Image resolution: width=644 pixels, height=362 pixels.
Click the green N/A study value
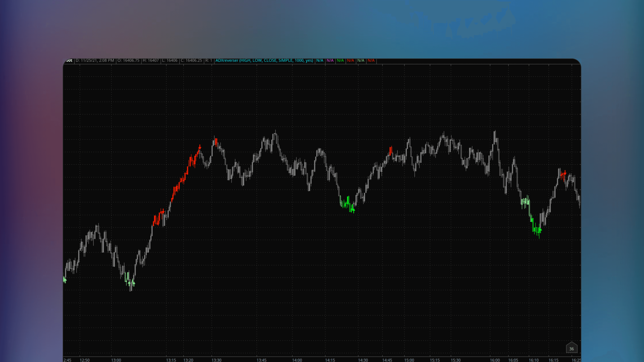coord(340,60)
